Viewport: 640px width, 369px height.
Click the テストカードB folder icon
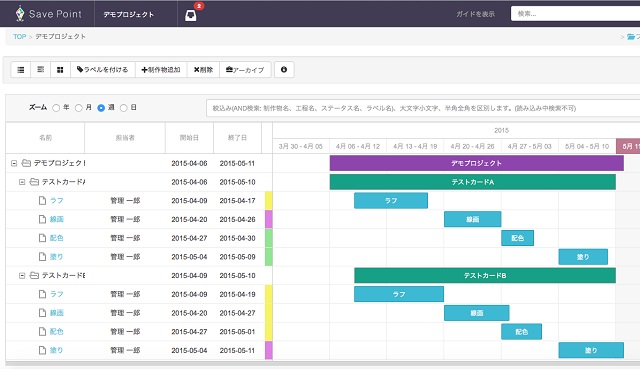[x=34, y=275]
